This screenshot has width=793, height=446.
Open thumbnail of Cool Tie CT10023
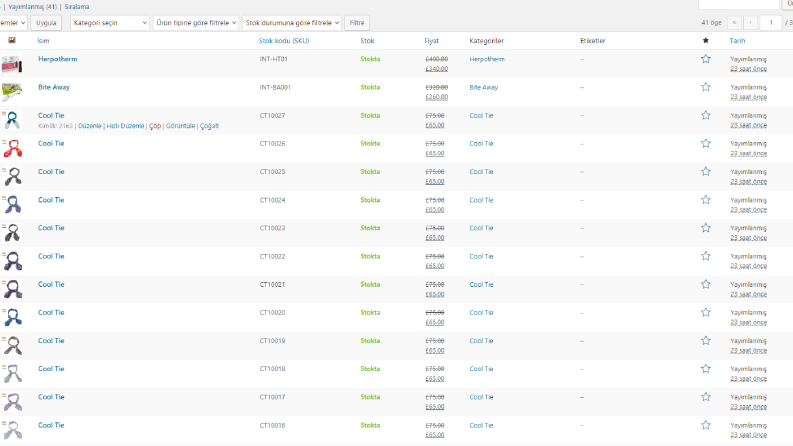coord(12,233)
